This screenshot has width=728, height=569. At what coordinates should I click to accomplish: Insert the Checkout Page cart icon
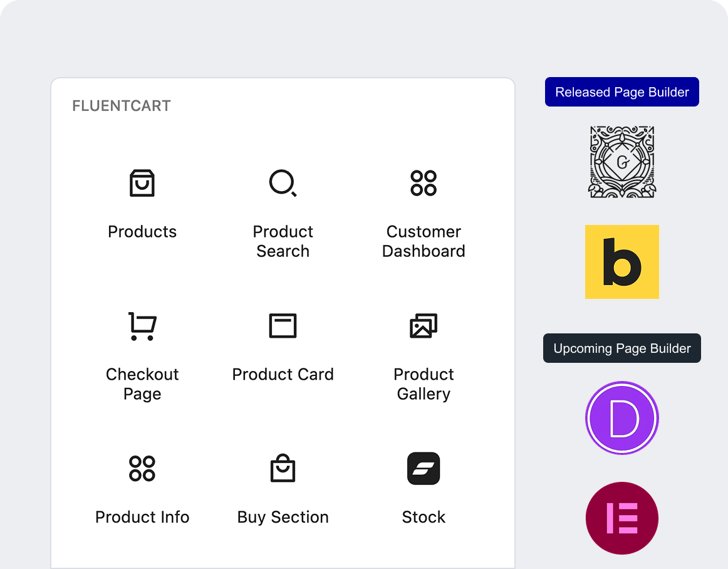click(x=142, y=326)
